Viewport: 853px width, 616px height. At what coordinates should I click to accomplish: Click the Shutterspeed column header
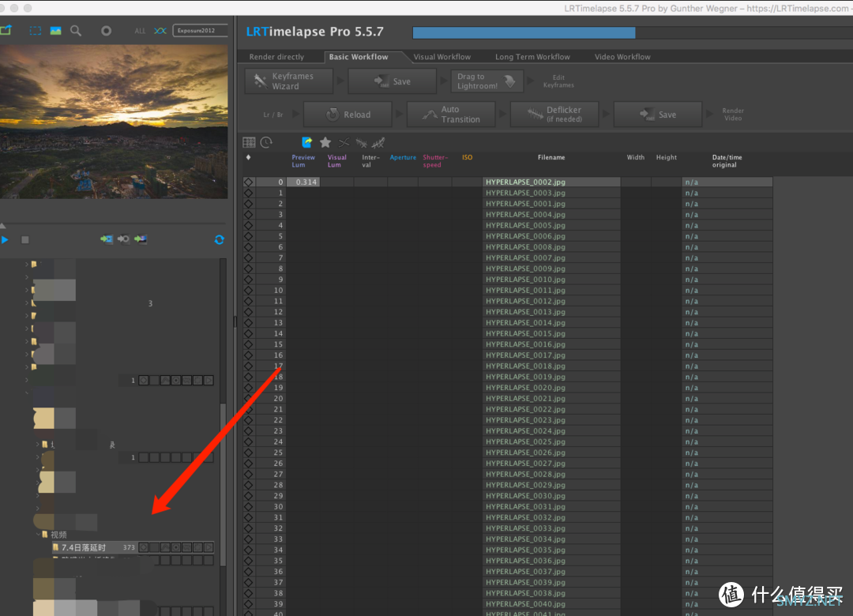coord(434,161)
